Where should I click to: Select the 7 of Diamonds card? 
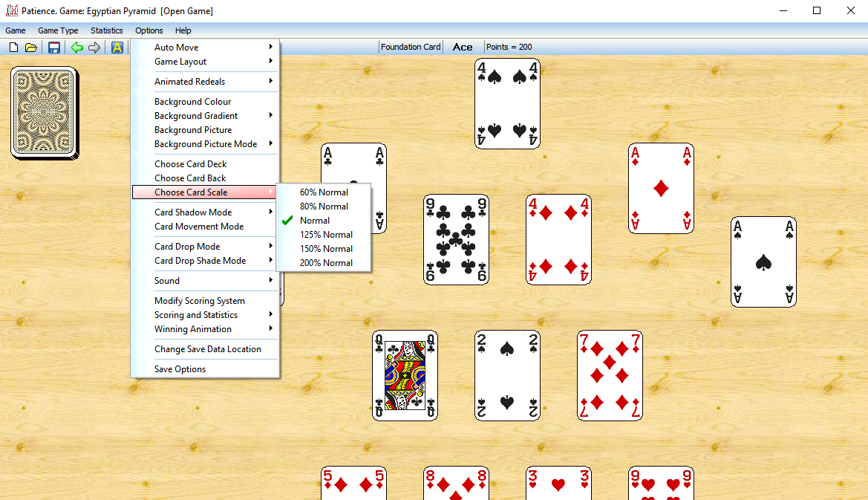[x=610, y=376]
